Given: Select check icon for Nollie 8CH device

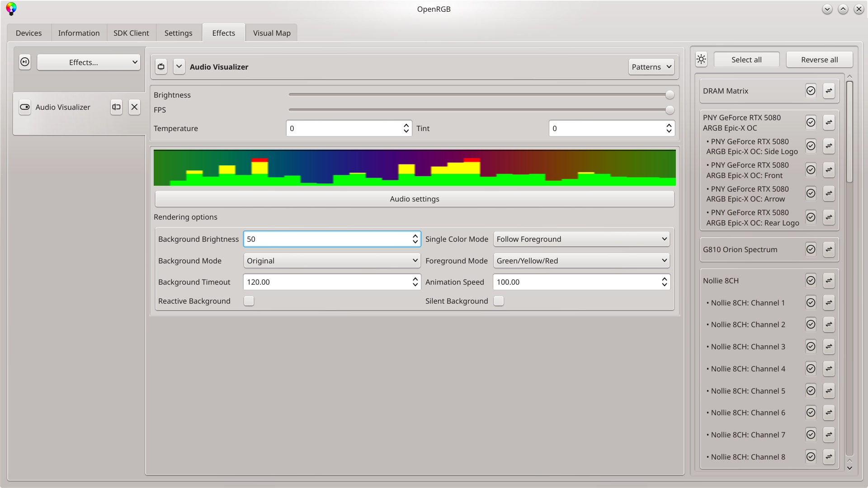Looking at the screenshot, I should (x=811, y=281).
